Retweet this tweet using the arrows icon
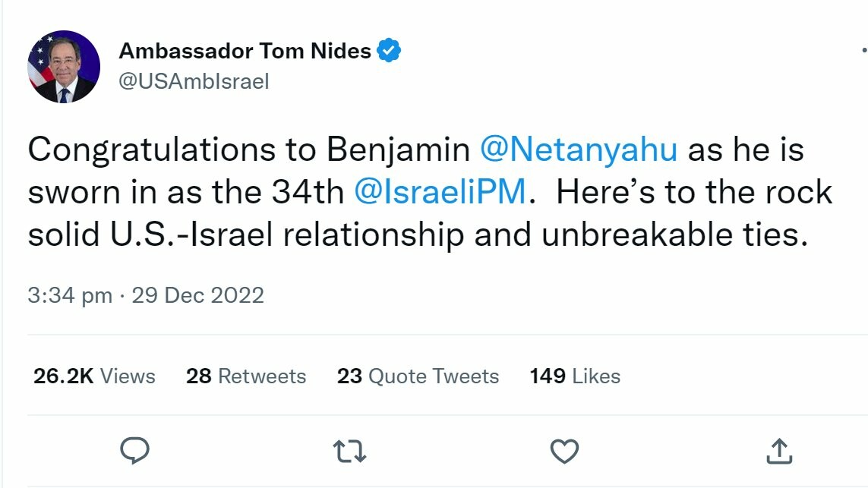 pos(350,452)
